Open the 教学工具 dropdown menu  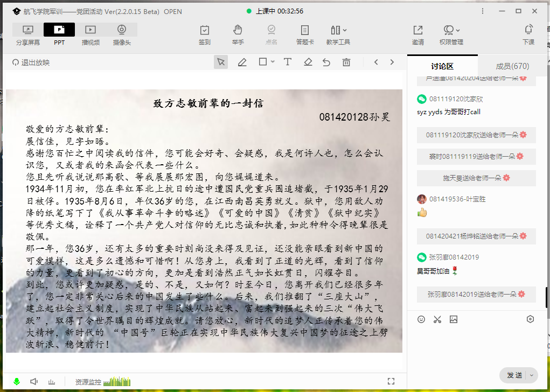click(338, 34)
